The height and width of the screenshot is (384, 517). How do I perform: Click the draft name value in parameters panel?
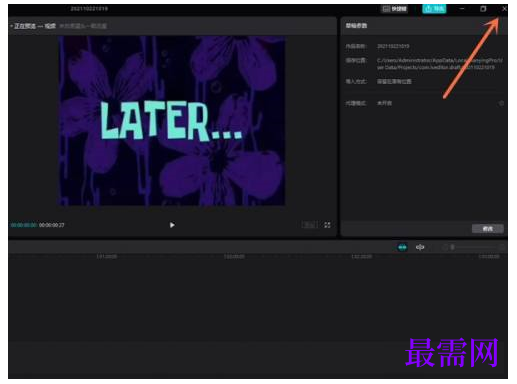point(393,46)
